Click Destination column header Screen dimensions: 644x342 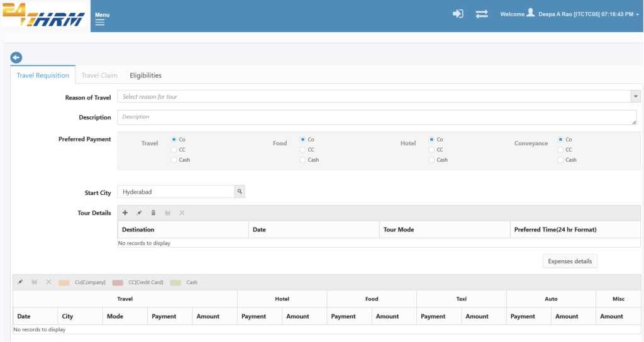click(183, 229)
